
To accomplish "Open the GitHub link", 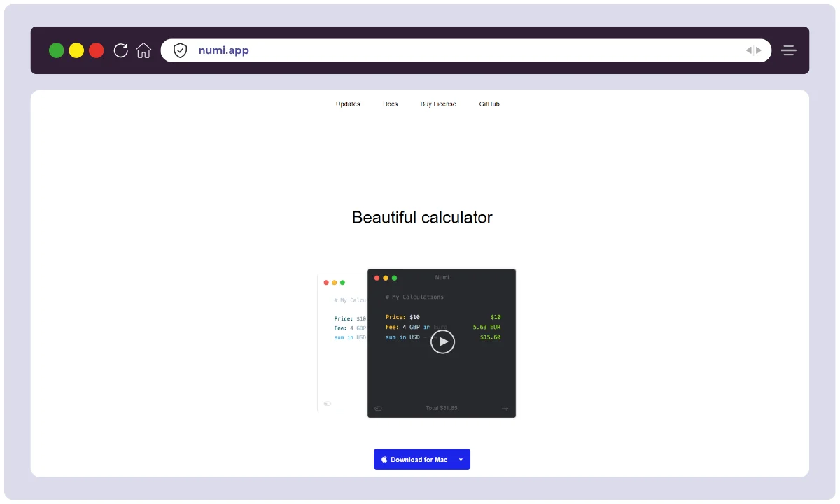I will click(489, 104).
